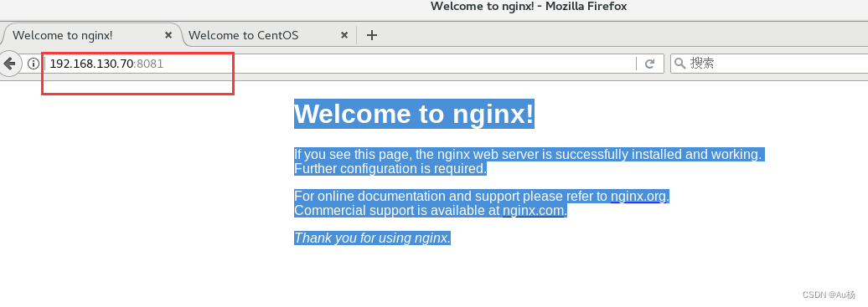This screenshot has width=868, height=307.
Task: Click the back arrow navigation button
Action: click(9, 64)
